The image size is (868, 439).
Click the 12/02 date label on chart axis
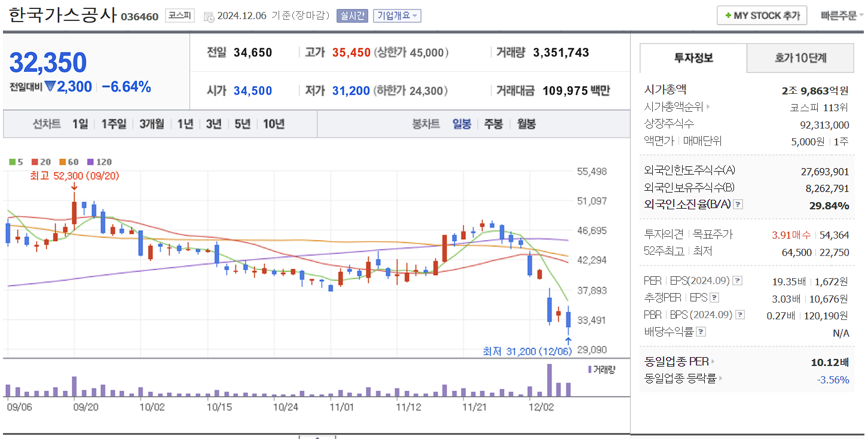point(541,407)
